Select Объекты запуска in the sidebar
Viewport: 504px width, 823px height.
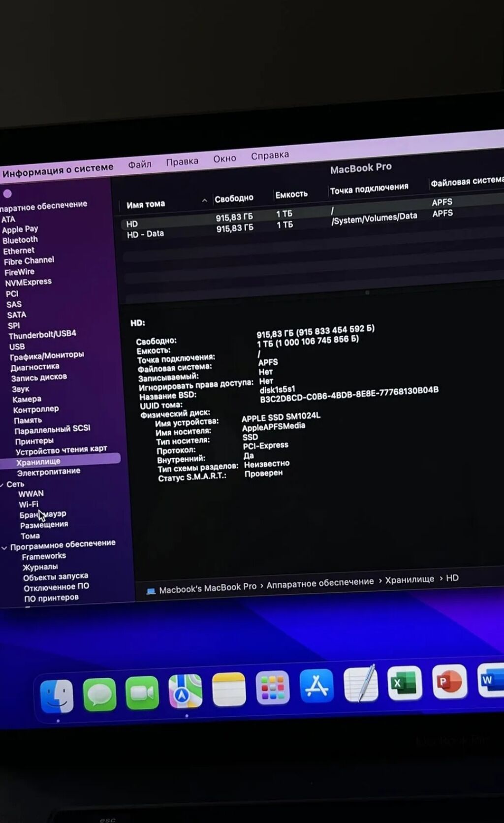(x=56, y=577)
